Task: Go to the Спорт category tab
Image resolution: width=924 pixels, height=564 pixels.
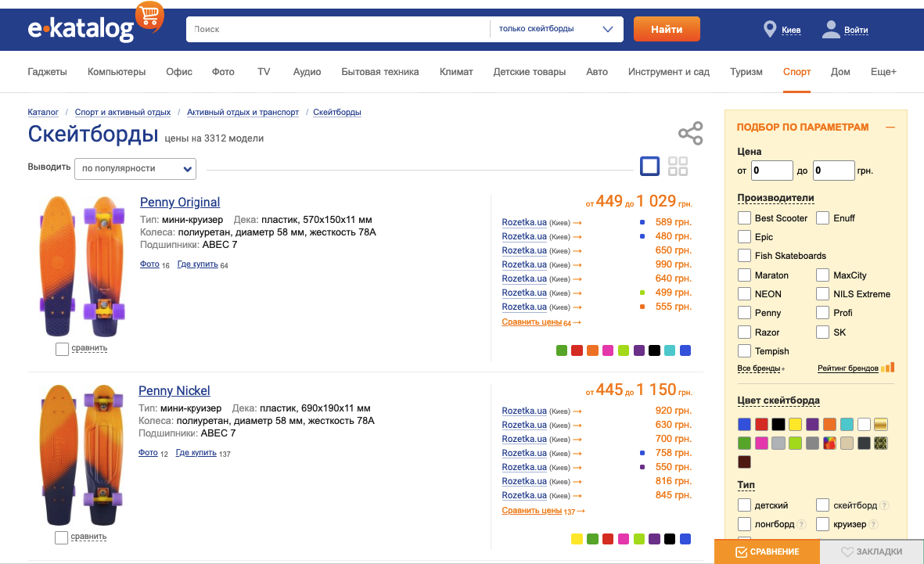Action: pos(796,72)
